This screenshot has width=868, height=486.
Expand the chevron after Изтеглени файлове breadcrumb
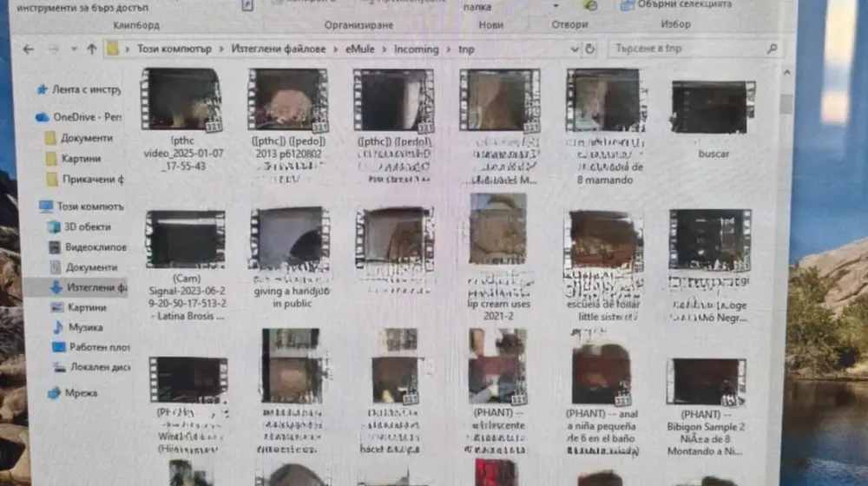point(335,49)
